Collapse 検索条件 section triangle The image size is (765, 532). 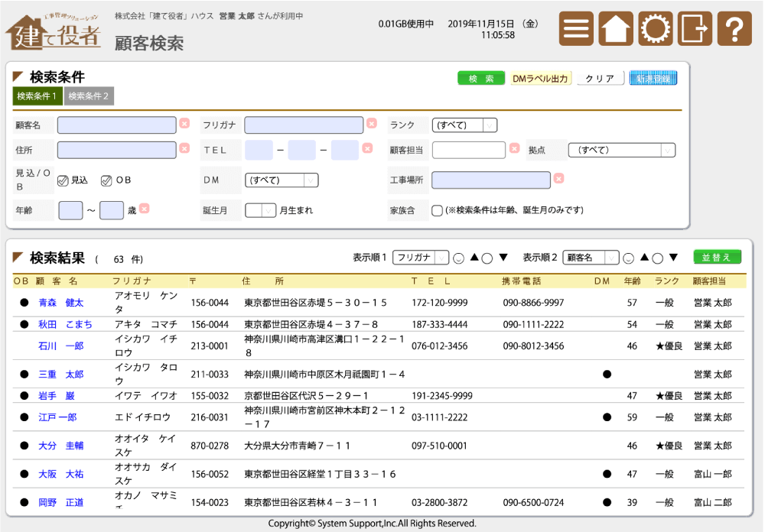pyautogui.click(x=18, y=76)
